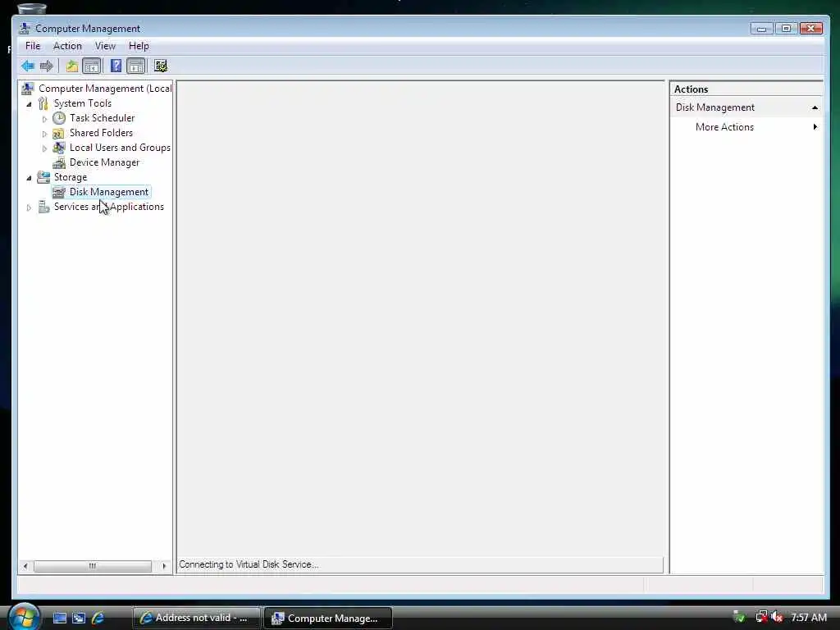This screenshot has width=840, height=630.
Task: Select the Storage label in the tree
Action: tap(71, 177)
